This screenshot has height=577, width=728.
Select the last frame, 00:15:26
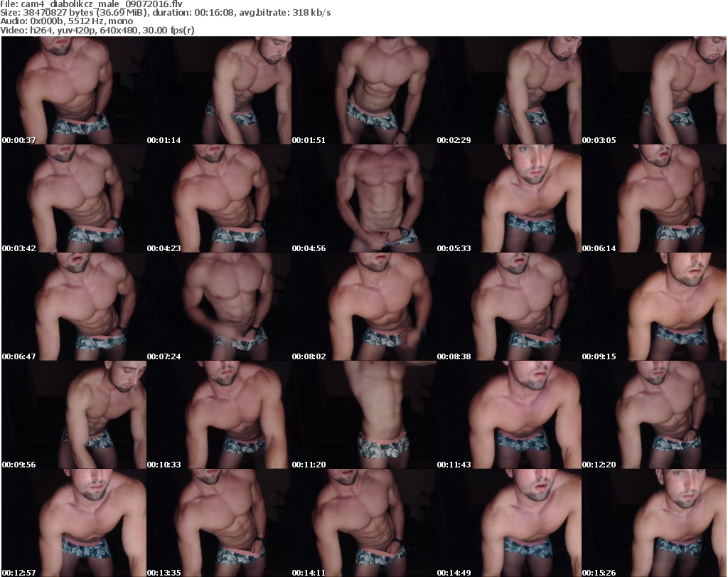point(654,523)
